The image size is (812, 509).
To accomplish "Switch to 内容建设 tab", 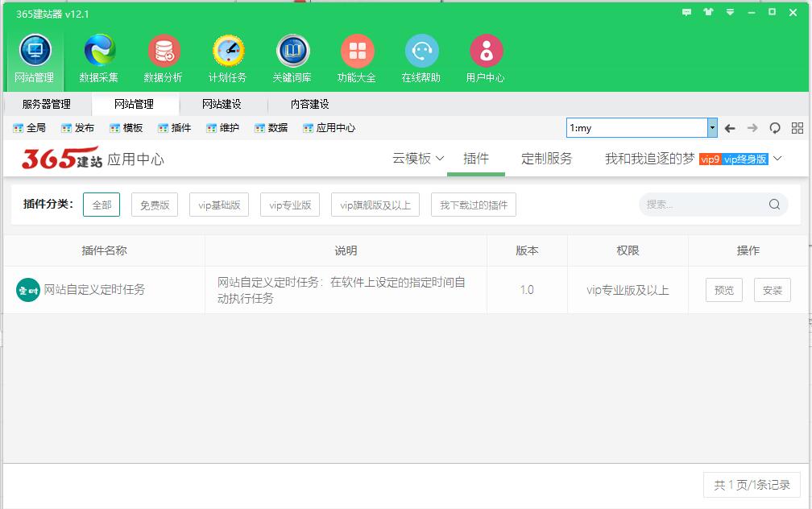I will [x=309, y=104].
